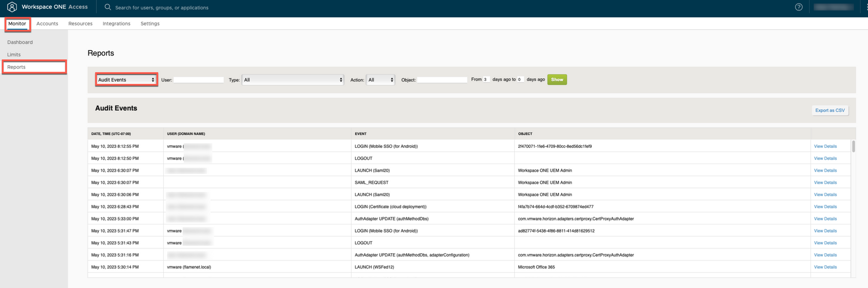Image resolution: width=868 pixels, height=288 pixels.
Task: Click the Object filter input field
Action: click(442, 80)
